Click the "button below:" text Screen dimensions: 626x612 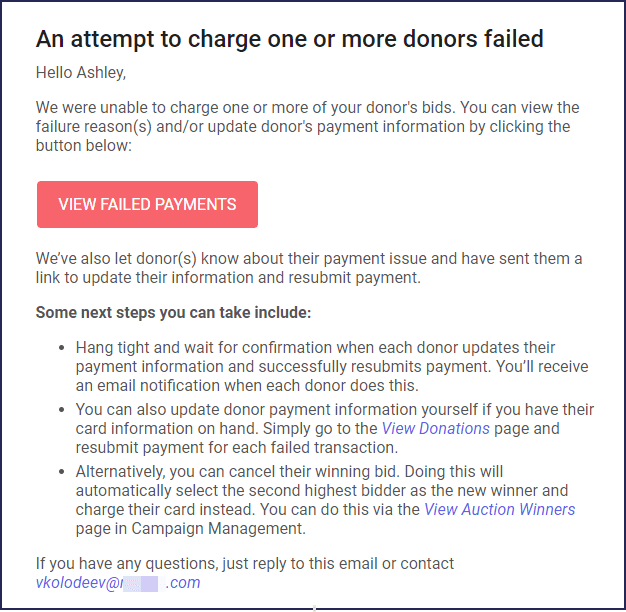click(x=83, y=145)
